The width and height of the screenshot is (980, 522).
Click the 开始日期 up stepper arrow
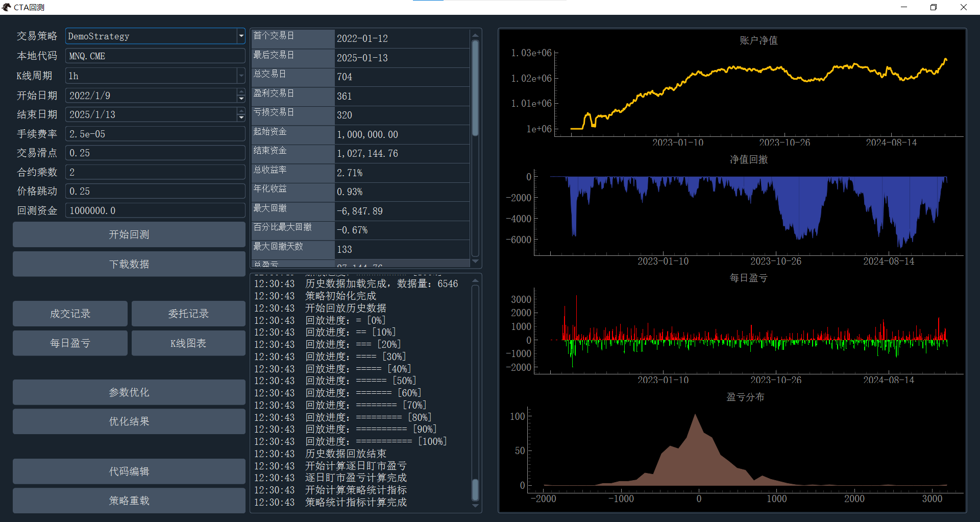point(241,92)
